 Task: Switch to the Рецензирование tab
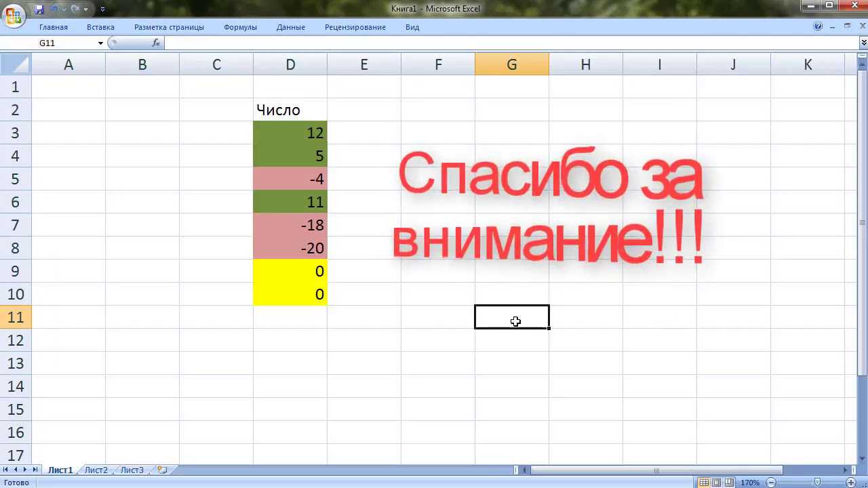point(355,27)
